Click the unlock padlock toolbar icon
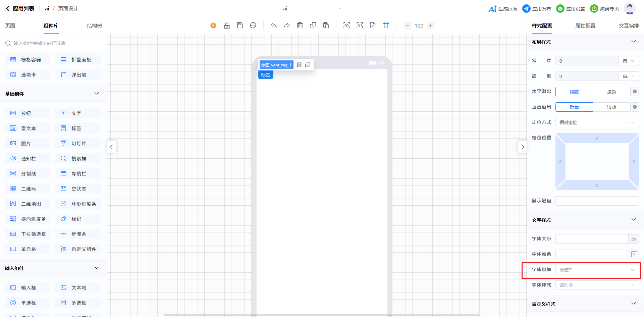Screen dimensions: 644x317 click(227, 25)
